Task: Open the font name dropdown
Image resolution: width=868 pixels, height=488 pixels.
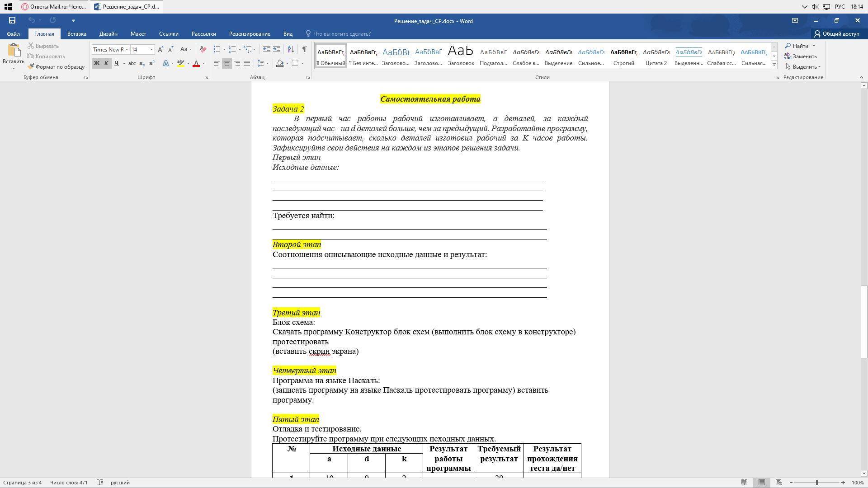Action: (x=127, y=50)
